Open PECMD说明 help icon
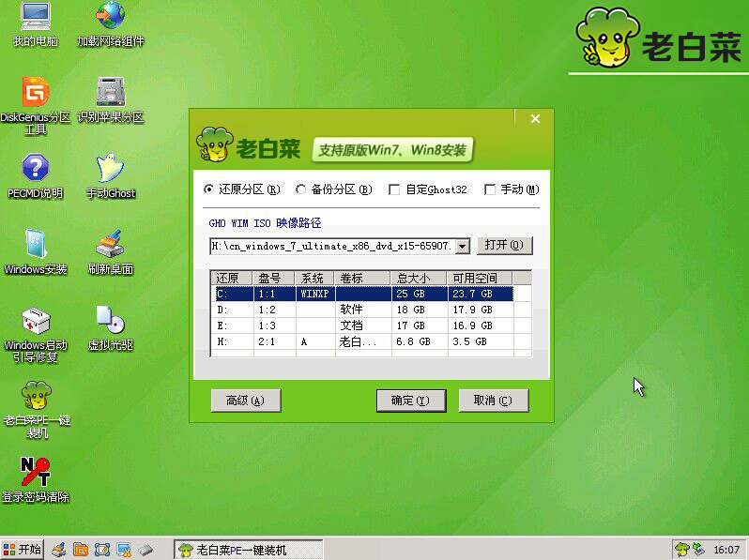Viewport: 749px width, 560px height. (x=36, y=175)
